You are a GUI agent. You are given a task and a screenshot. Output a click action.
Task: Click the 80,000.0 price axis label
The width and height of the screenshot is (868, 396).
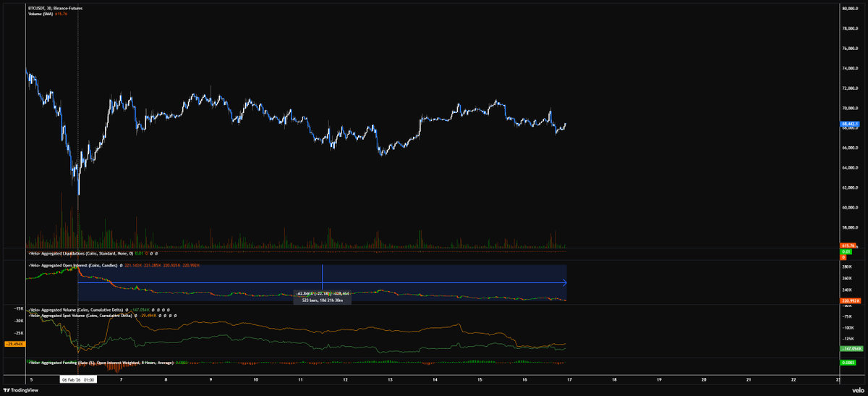(851, 9)
